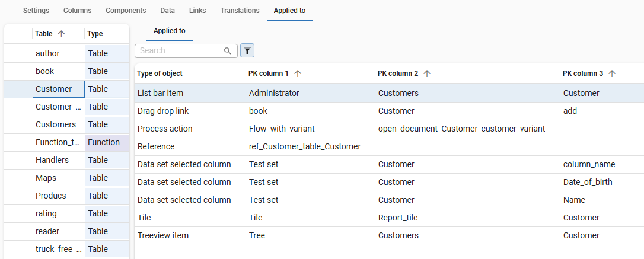Select the author table row

click(47, 53)
